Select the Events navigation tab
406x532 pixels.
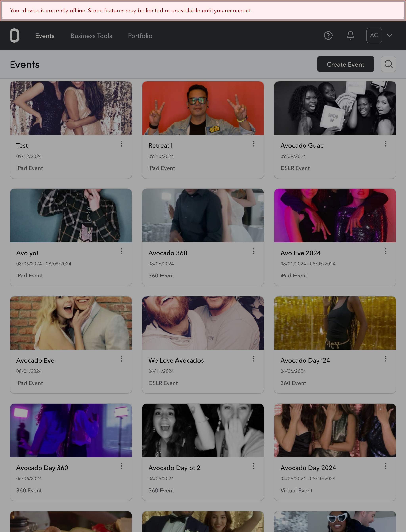click(x=45, y=36)
